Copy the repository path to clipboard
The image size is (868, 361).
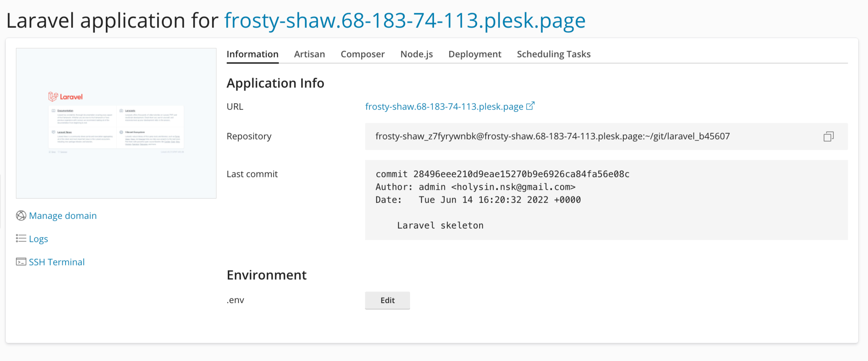[828, 136]
